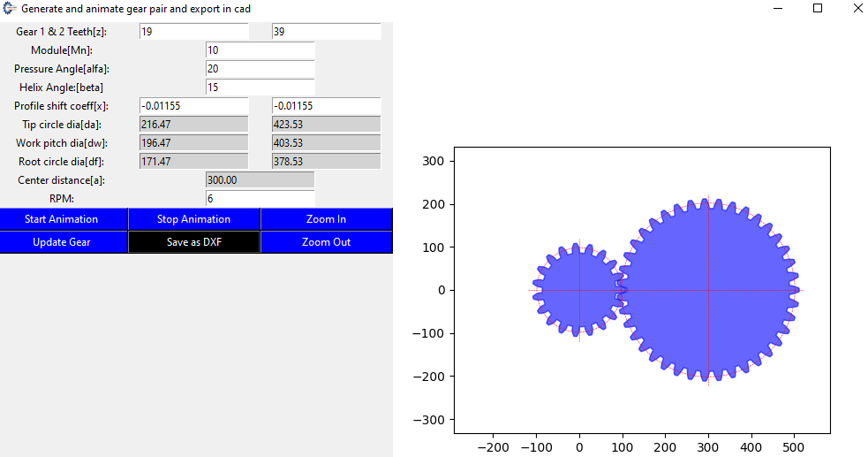Screen dimensions: 868x457
Task: Click the Module field with value 10
Action: (260, 50)
